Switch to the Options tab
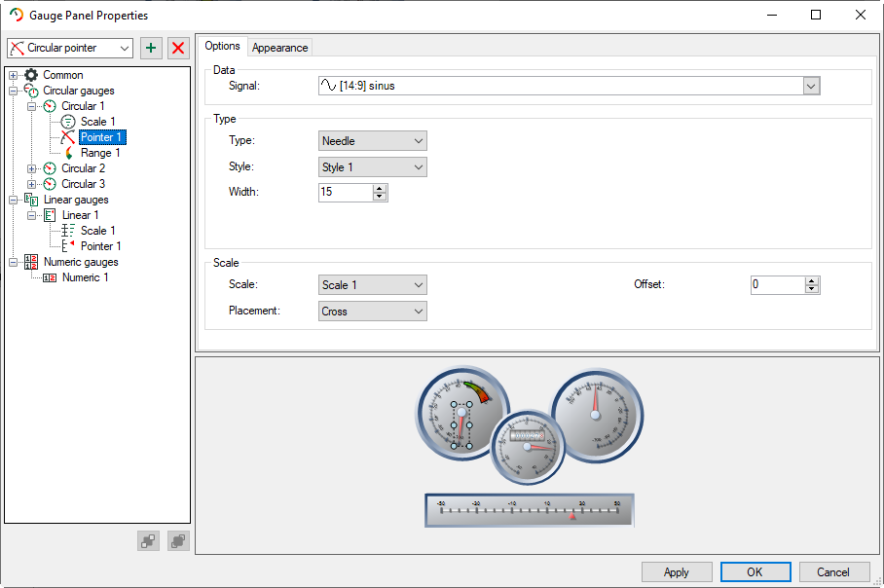Viewport: 884px width, 588px height. [222, 46]
